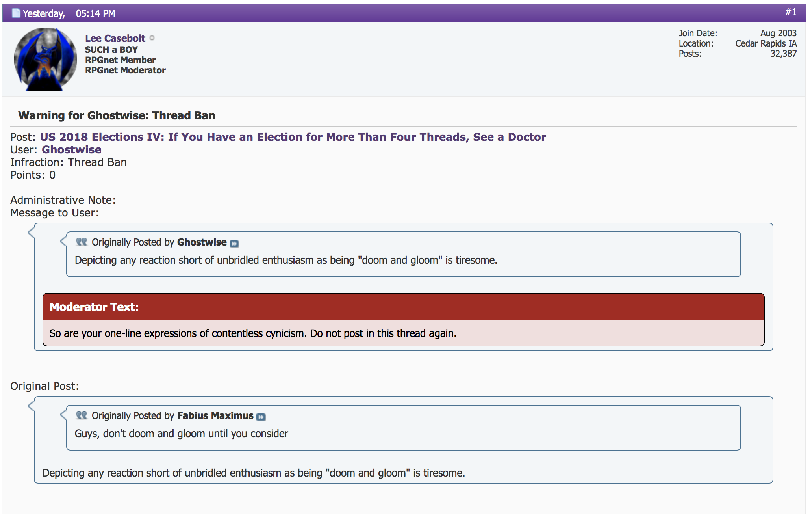Click the 'Moderator Text:' red header
This screenshot has width=812, height=514.
click(x=404, y=307)
